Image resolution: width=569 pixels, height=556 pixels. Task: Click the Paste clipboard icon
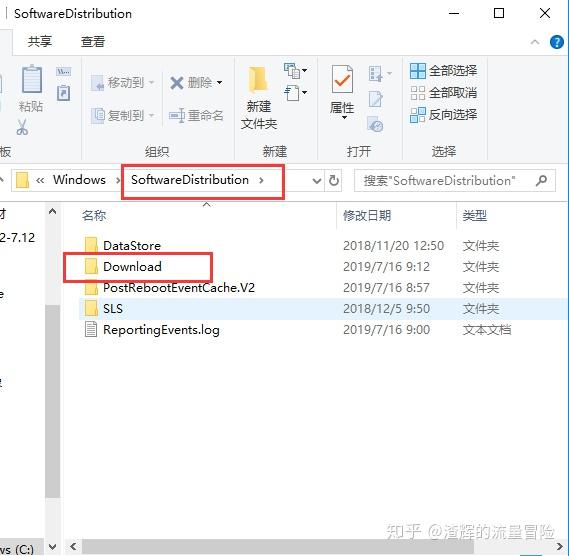[32, 79]
